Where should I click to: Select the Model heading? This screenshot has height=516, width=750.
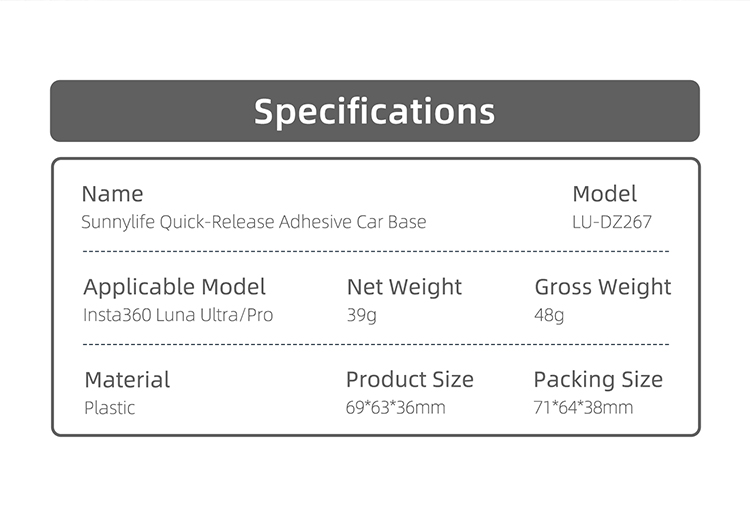[x=605, y=194]
